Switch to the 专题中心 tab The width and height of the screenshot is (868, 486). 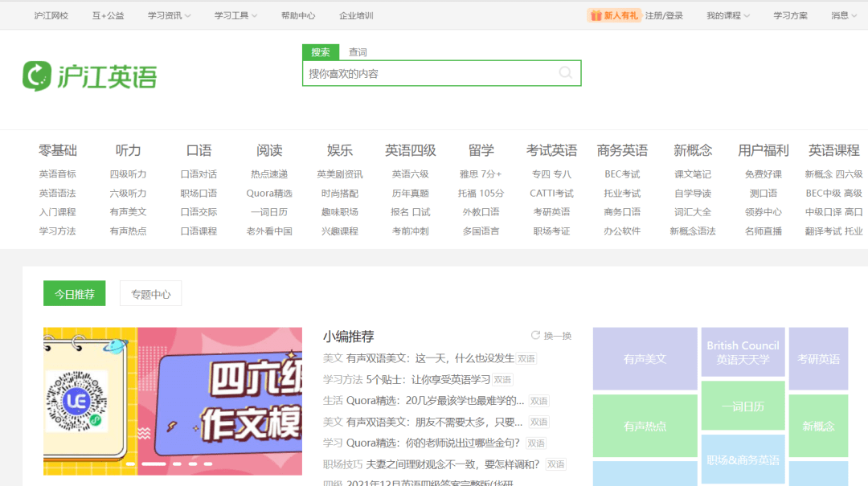pyautogui.click(x=150, y=293)
